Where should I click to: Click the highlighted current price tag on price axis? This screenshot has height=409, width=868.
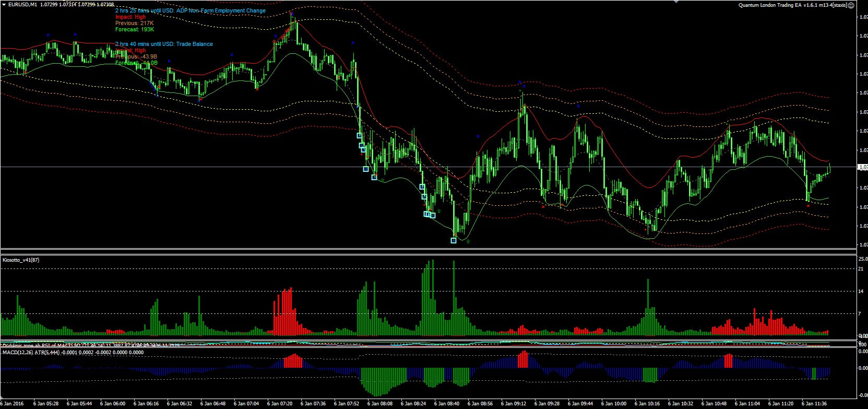[x=863, y=167]
